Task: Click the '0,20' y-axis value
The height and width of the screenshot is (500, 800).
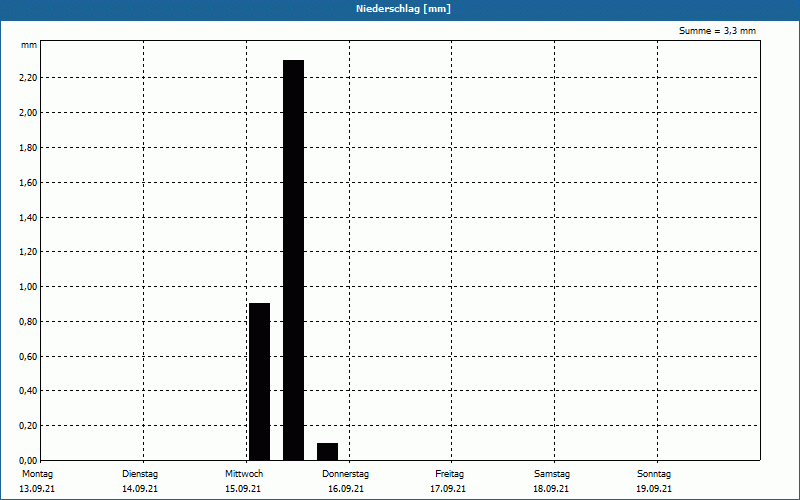Action: coord(28,426)
